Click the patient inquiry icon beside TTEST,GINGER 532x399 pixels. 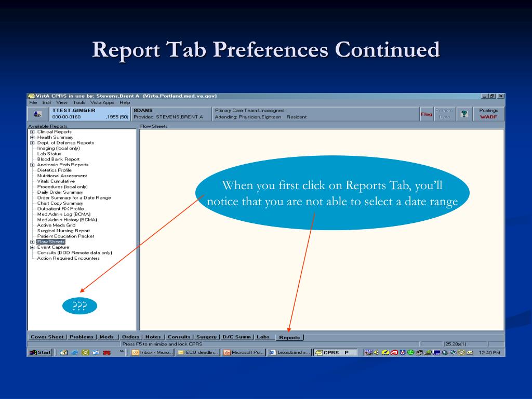point(38,114)
